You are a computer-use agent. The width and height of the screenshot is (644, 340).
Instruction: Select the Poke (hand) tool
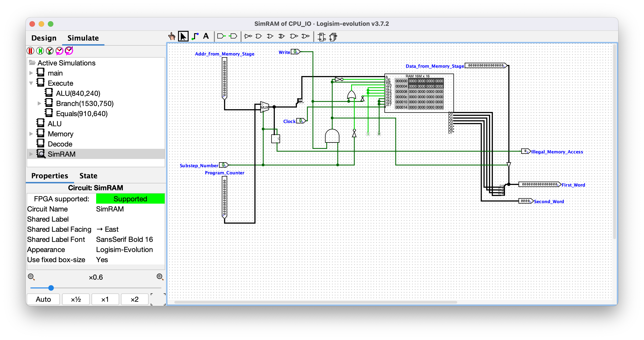(x=172, y=37)
